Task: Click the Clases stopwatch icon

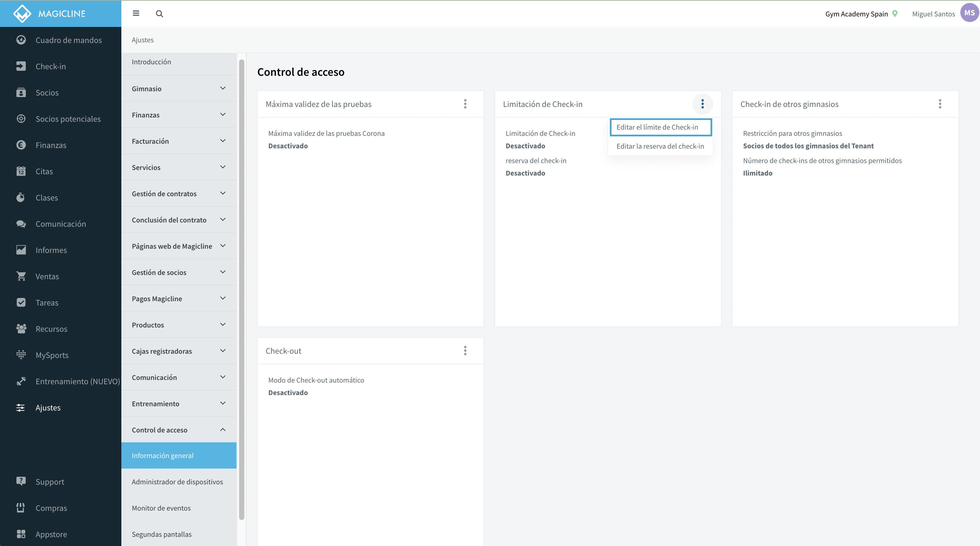Action: (x=21, y=198)
